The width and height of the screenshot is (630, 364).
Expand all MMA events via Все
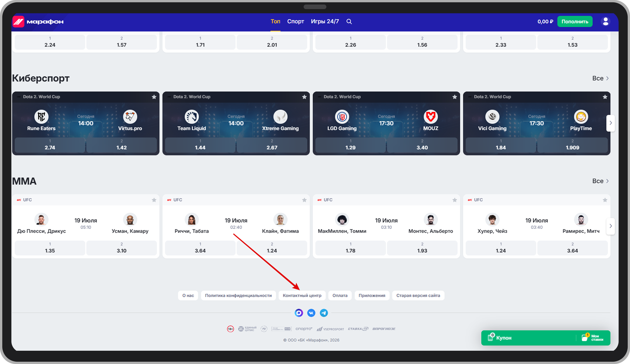[x=601, y=181]
